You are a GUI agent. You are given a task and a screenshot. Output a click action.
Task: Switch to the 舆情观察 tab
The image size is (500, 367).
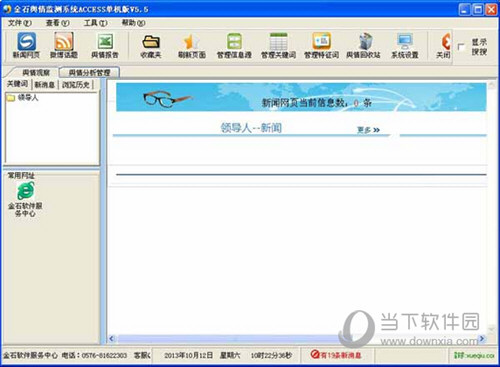click(x=36, y=72)
